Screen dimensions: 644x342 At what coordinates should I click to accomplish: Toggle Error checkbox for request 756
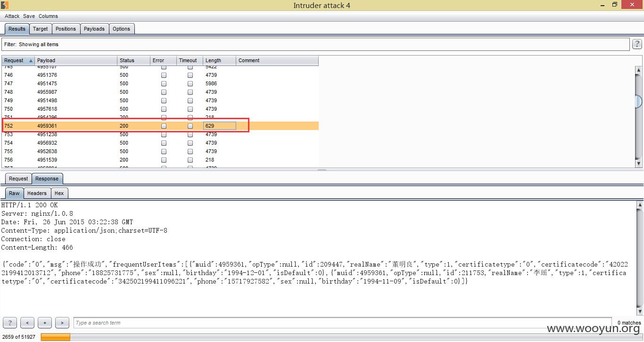164,160
